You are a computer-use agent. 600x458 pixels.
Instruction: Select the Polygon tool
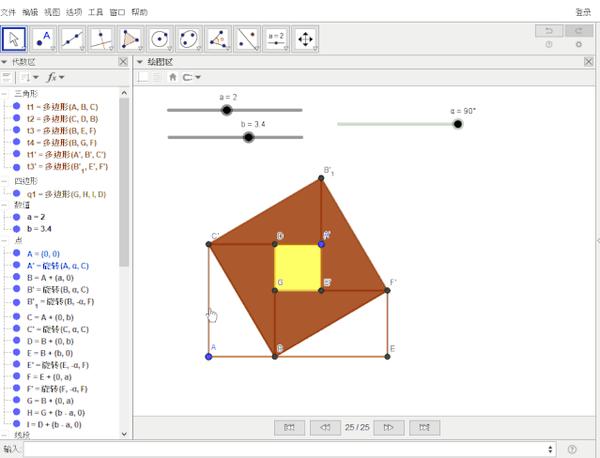tap(130, 39)
